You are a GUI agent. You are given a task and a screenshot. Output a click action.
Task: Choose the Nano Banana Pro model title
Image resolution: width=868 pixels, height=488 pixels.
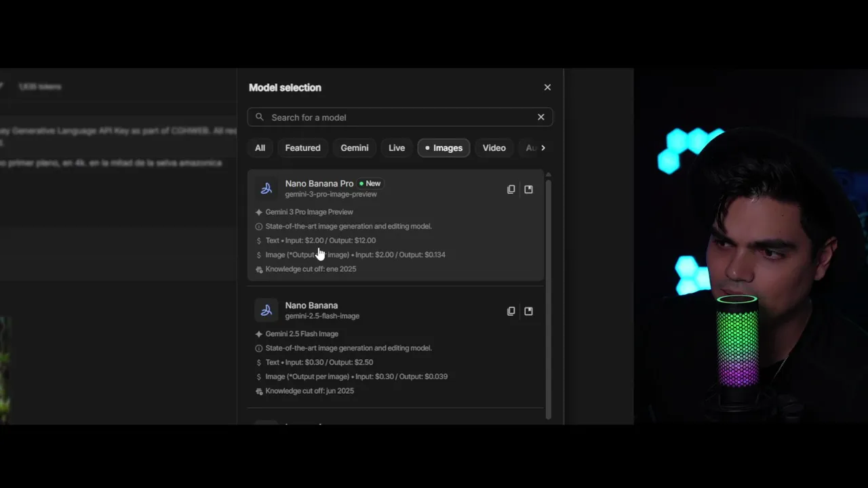pyautogui.click(x=319, y=184)
